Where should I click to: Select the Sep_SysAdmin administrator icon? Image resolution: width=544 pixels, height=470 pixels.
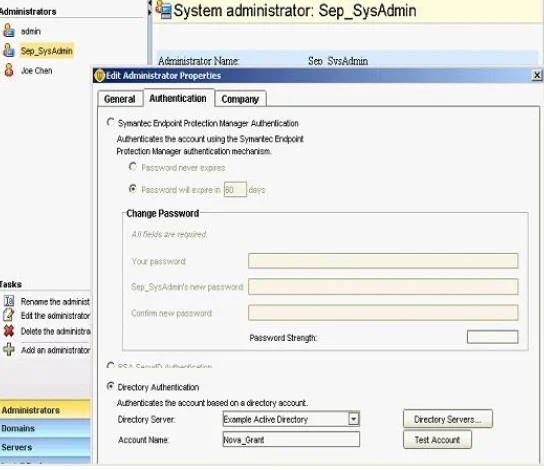pyautogui.click(x=9, y=50)
